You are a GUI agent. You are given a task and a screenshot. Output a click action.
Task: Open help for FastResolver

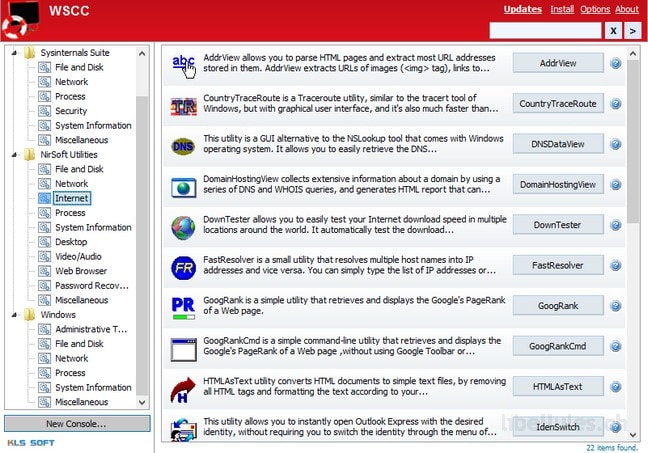tap(615, 265)
